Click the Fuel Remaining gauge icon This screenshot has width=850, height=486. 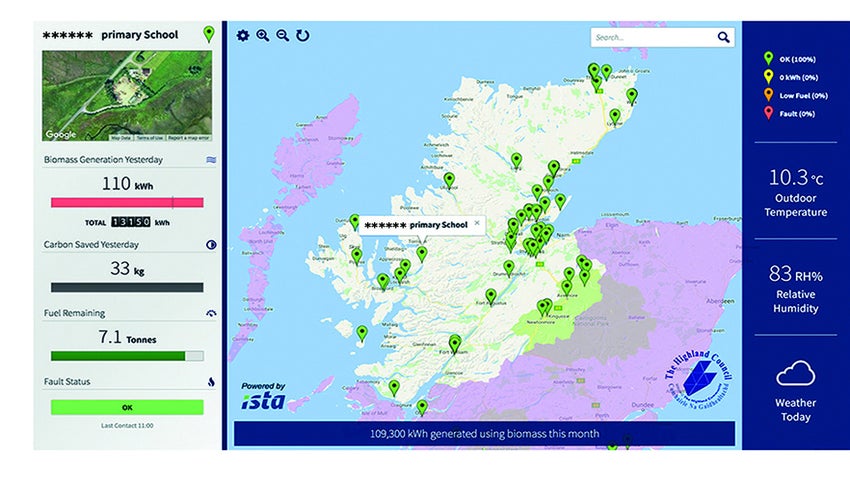(211, 313)
